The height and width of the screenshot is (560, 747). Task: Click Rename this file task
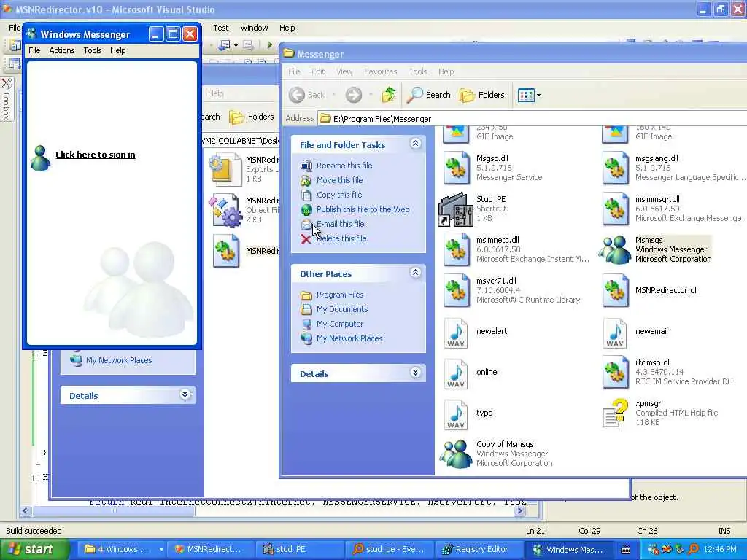point(344,166)
